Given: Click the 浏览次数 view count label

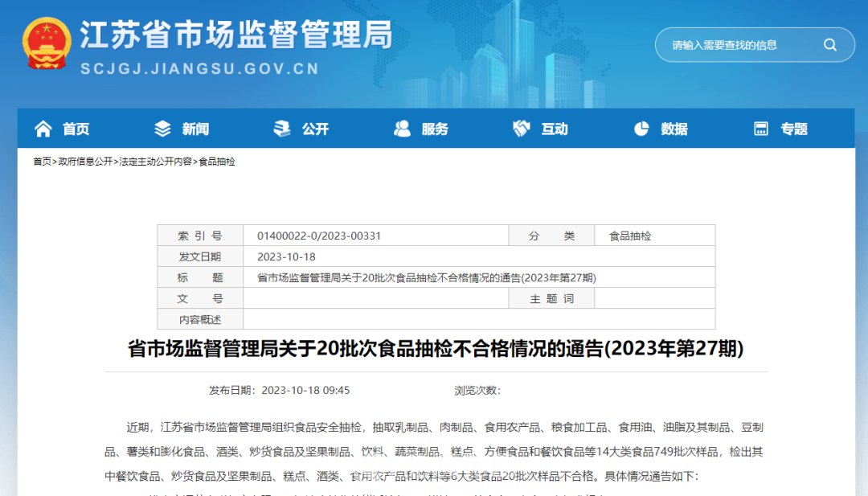Looking at the screenshot, I should 477,390.
